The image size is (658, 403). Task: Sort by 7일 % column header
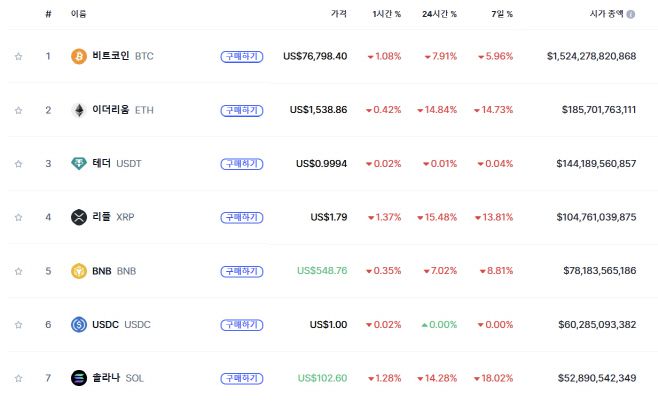click(502, 15)
